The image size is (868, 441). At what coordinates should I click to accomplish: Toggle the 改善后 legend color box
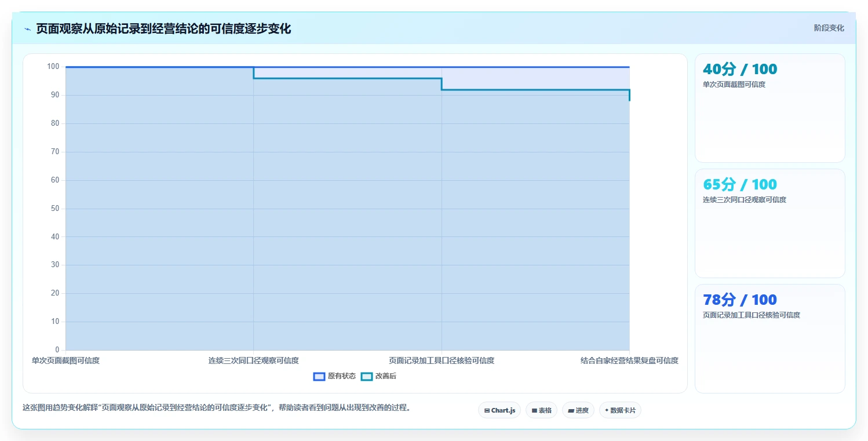[366, 376]
